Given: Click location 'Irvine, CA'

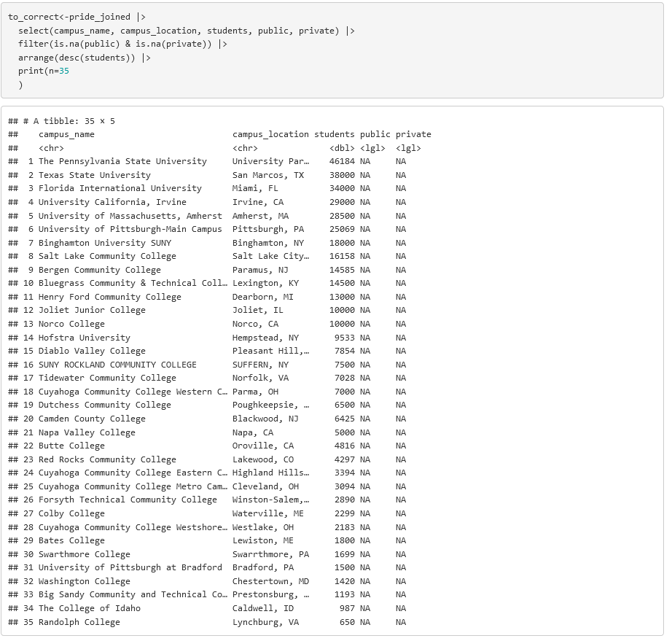Looking at the screenshot, I should (257, 203).
